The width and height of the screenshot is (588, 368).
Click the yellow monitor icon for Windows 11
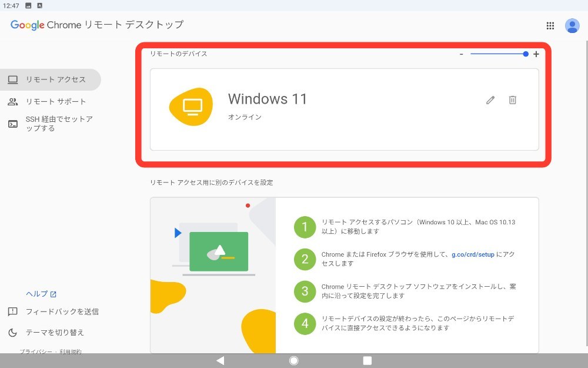[x=191, y=107]
